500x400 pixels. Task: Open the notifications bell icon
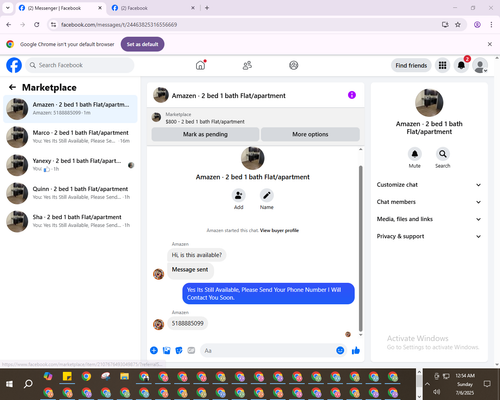click(461, 65)
